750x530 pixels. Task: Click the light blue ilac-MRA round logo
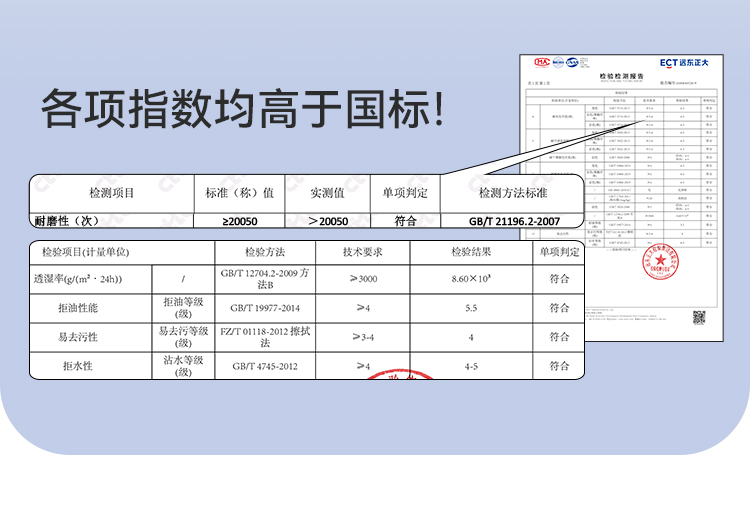point(558,62)
